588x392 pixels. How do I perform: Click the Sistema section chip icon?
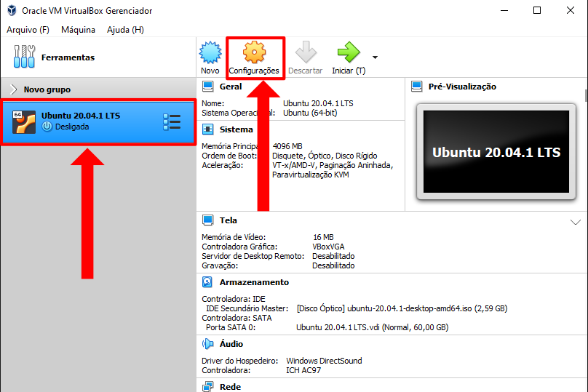(x=207, y=129)
